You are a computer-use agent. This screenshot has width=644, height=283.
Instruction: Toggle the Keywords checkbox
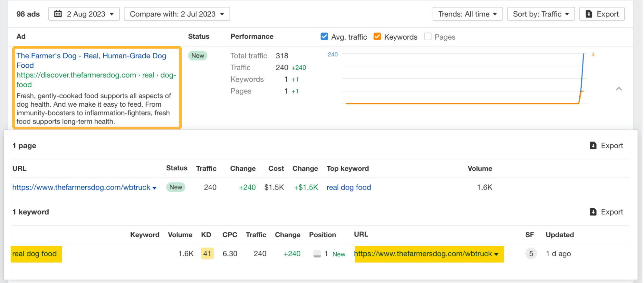pyautogui.click(x=377, y=37)
